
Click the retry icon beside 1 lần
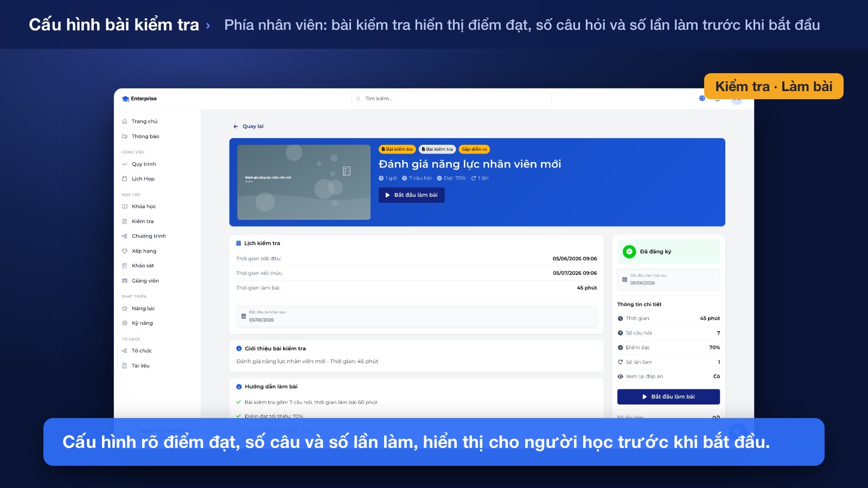tap(474, 178)
